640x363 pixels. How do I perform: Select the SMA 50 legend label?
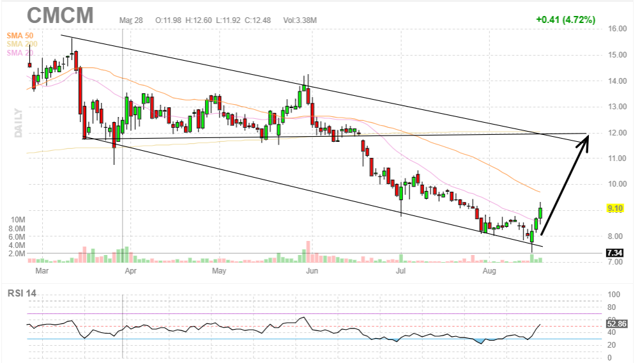pos(20,36)
